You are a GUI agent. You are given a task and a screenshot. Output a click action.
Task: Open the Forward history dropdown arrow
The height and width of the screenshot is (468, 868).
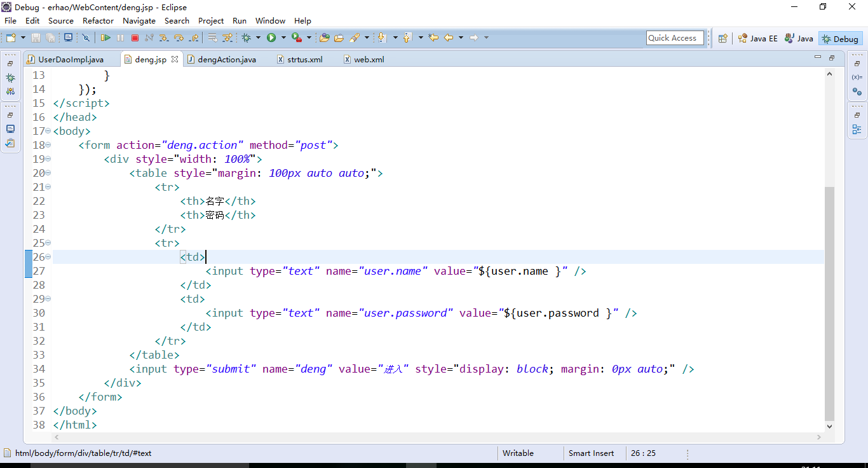(486, 38)
